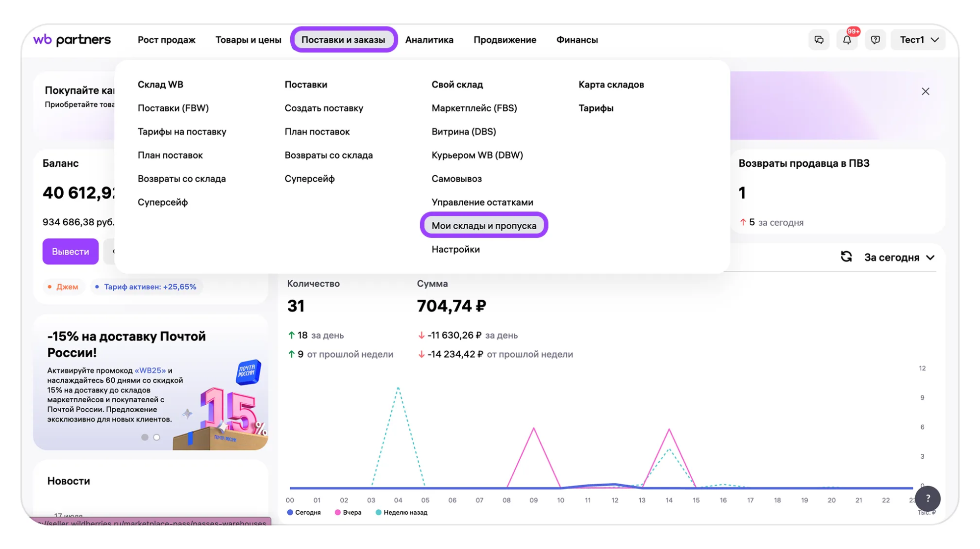This screenshot has height=549, width=980.
Task: Open the chat messages icon
Action: pyautogui.click(x=819, y=40)
